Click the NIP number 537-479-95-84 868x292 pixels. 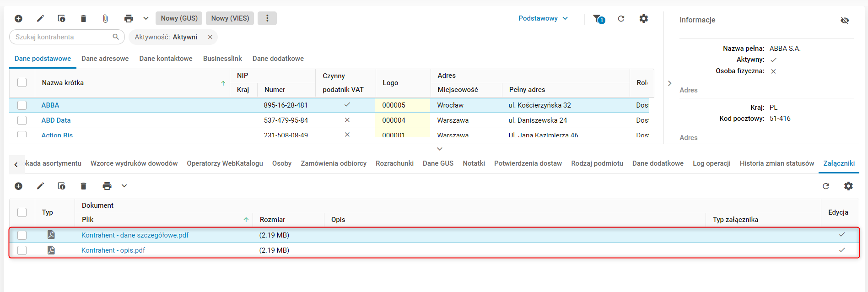[x=286, y=120]
